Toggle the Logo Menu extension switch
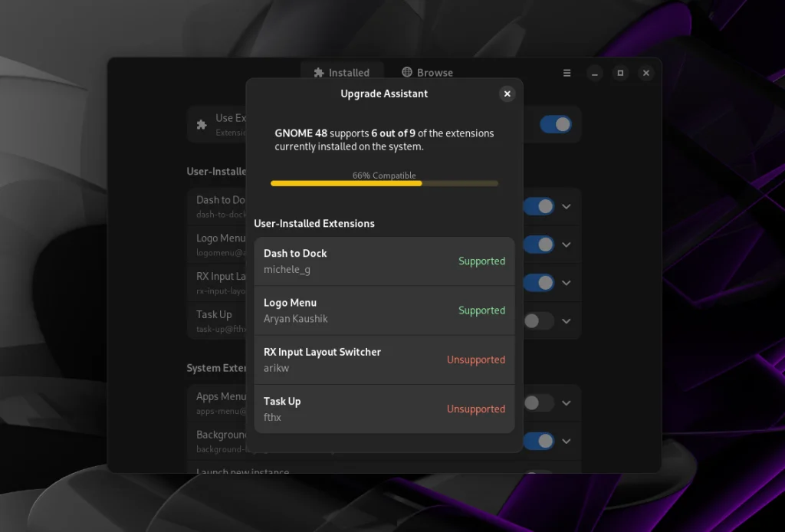 [x=539, y=245]
